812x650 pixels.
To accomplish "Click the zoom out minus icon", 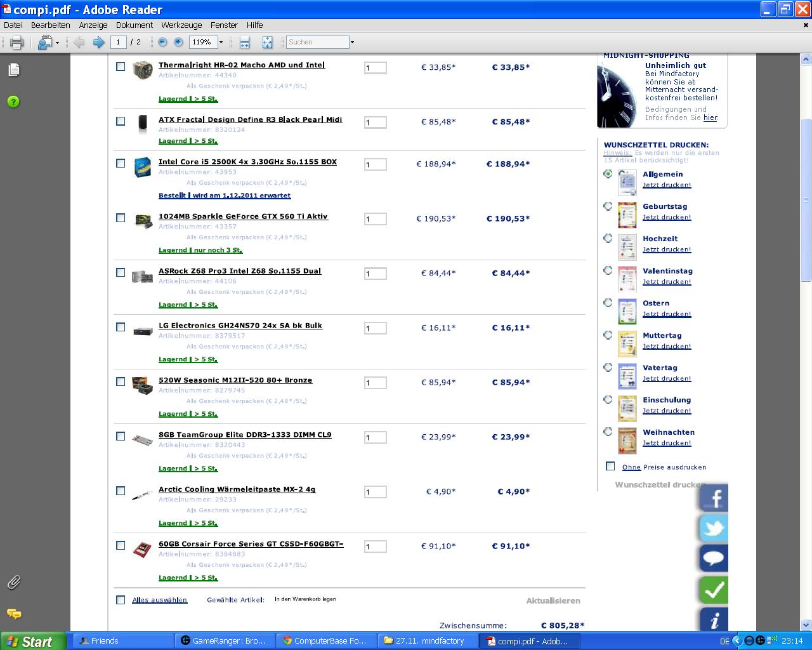I will 162,43.
